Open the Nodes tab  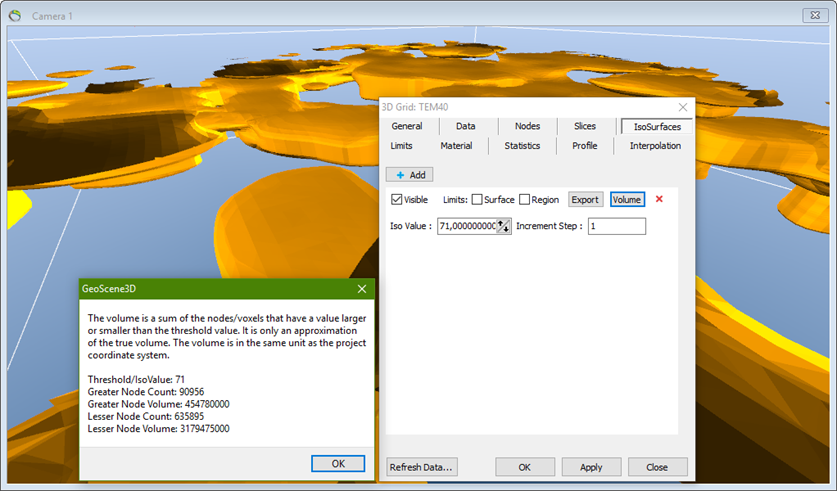[527, 126]
